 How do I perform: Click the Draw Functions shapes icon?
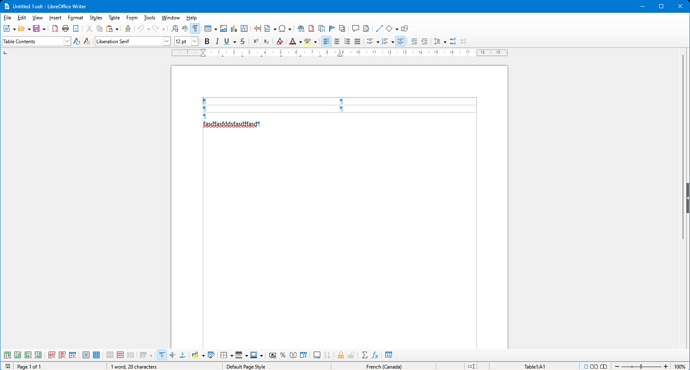404,29
